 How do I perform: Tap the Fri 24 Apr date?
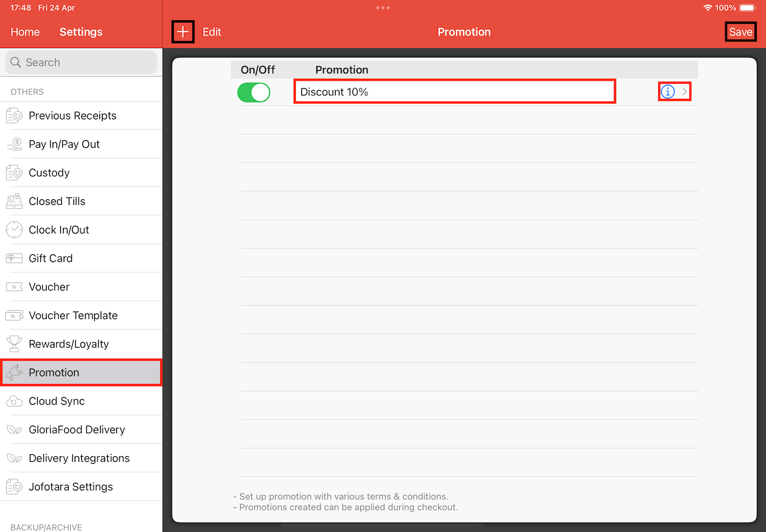point(56,8)
